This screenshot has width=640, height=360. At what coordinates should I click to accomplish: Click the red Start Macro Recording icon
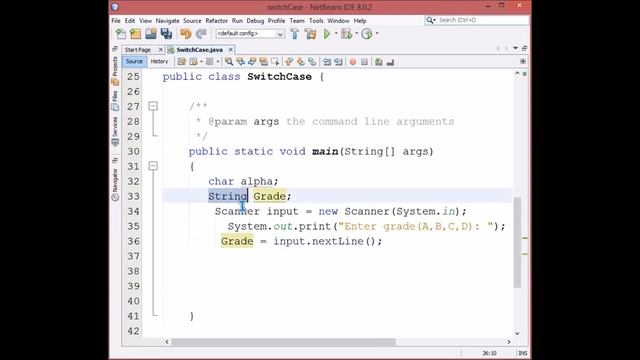(353, 62)
